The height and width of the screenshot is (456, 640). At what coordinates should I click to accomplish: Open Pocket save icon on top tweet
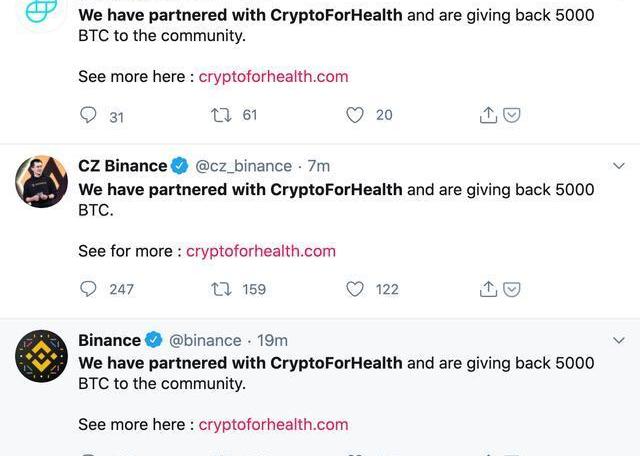(511, 115)
